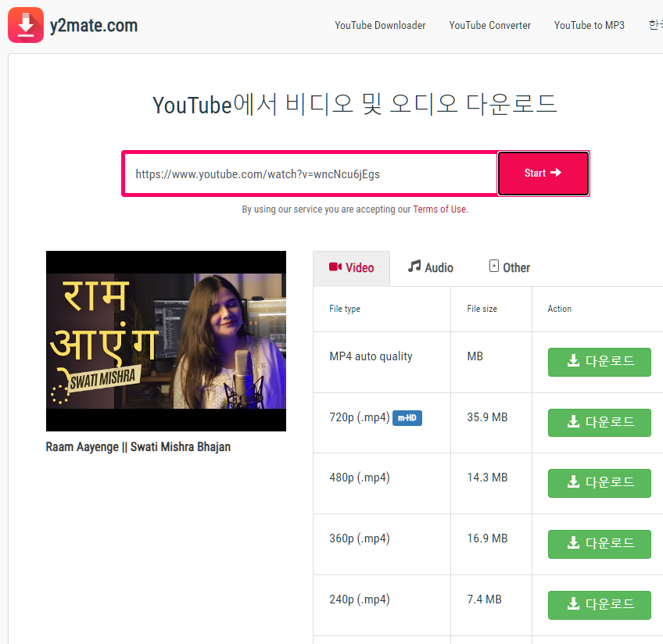The width and height of the screenshot is (663, 644).
Task: Open the YouTube Converter page
Action: coord(489,25)
